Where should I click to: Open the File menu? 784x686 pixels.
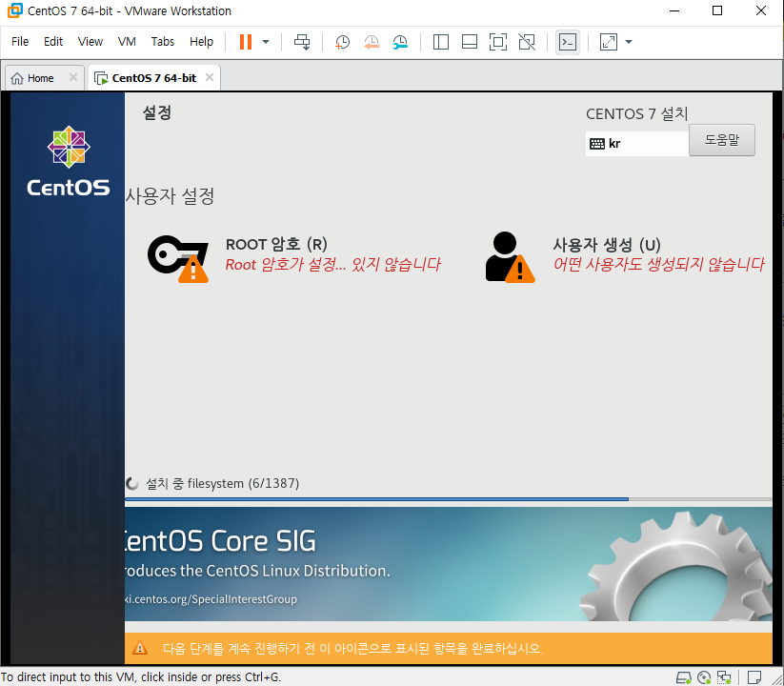coord(20,42)
